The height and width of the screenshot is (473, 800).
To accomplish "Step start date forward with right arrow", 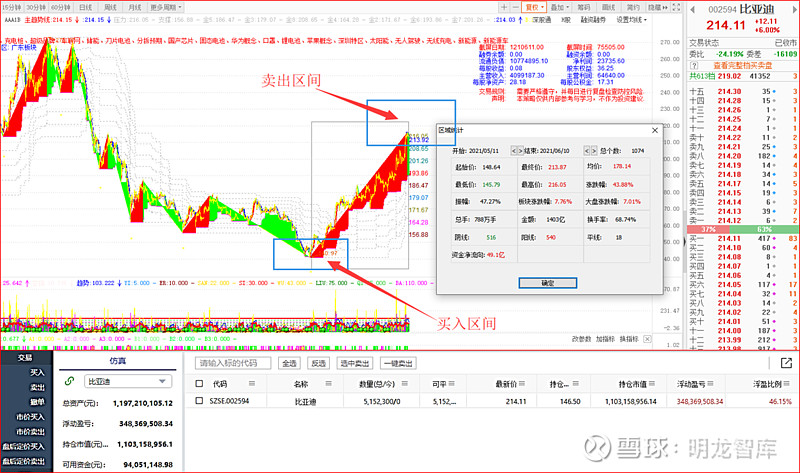I will [520, 151].
